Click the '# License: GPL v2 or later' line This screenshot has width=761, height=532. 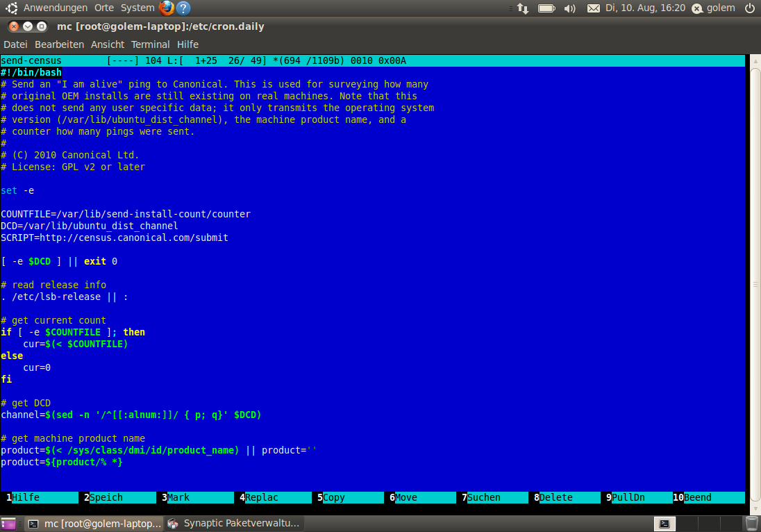73,167
